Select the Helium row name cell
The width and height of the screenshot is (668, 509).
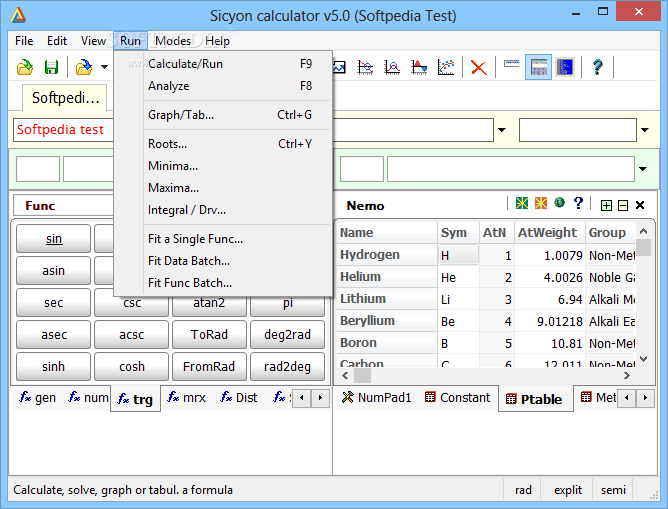pyautogui.click(x=387, y=277)
